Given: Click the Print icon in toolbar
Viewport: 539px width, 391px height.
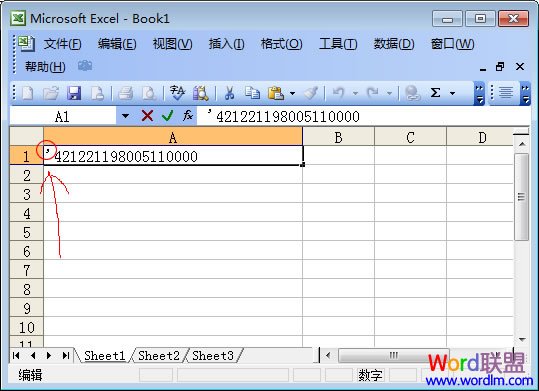Looking at the screenshot, I should pyautogui.click(x=125, y=93).
